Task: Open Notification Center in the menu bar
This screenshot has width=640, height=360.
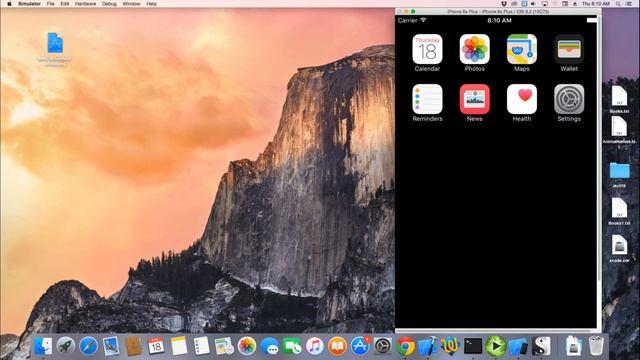Action: tap(629, 4)
